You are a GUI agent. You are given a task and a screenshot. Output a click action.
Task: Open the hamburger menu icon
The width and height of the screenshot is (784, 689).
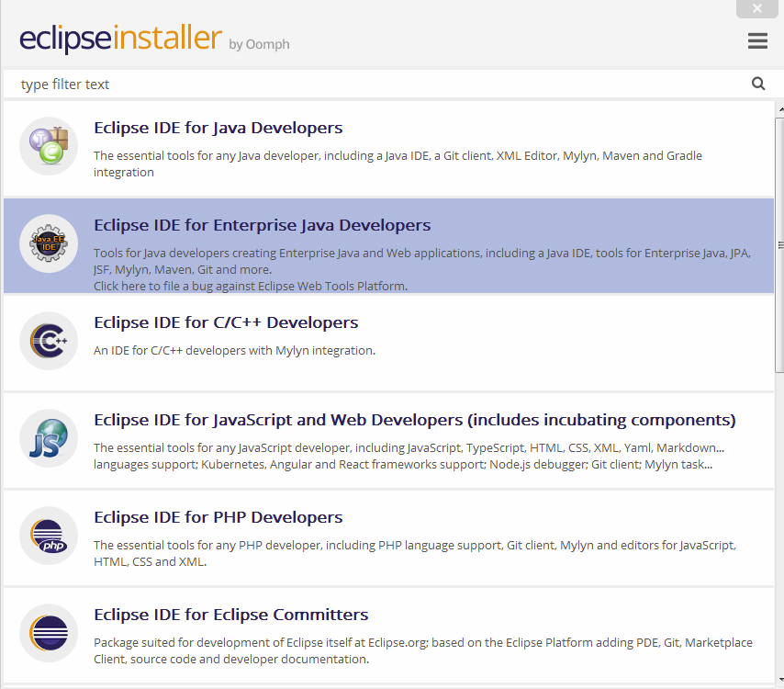pyautogui.click(x=757, y=41)
